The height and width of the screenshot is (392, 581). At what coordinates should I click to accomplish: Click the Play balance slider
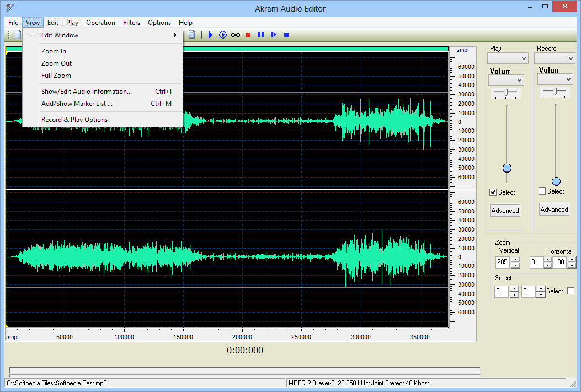point(506,93)
